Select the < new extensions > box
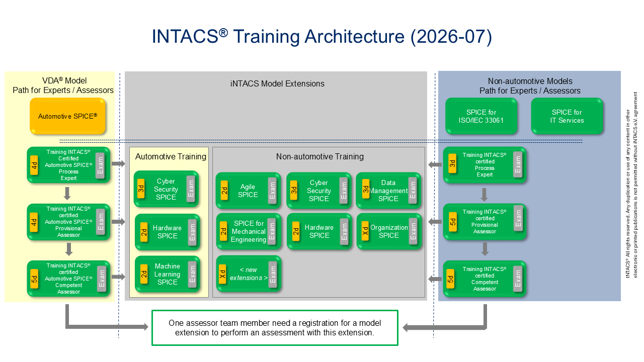 tap(249, 274)
